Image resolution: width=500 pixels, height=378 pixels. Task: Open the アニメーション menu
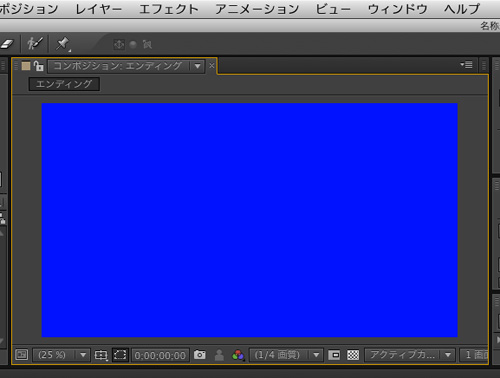(x=257, y=9)
